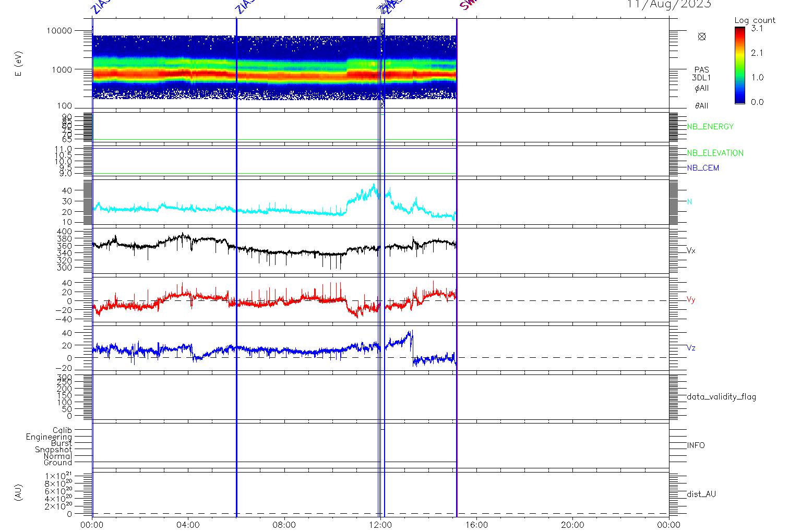Image resolution: width=789 pixels, height=532 pixels.
Task: Click the blue NB_CEM legend label
Action: [x=703, y=168]
